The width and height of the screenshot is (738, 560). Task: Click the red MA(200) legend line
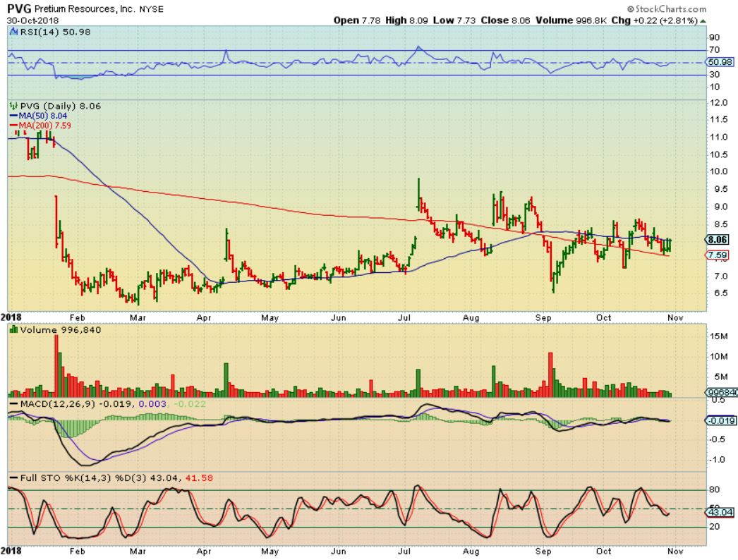point(13,126)
